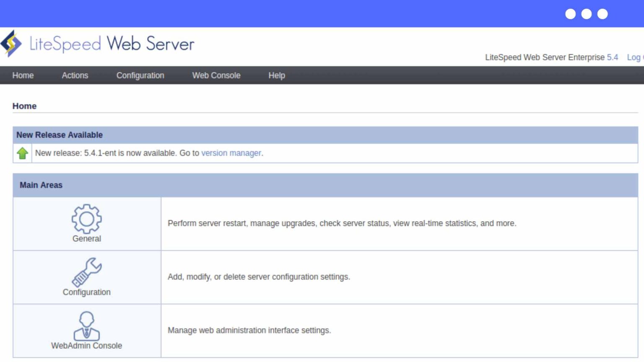Image resolution: width=644 pixels, height=362 pixels.
Task: Click the 5.4 version number link
Action: click(x=613, y=57)
